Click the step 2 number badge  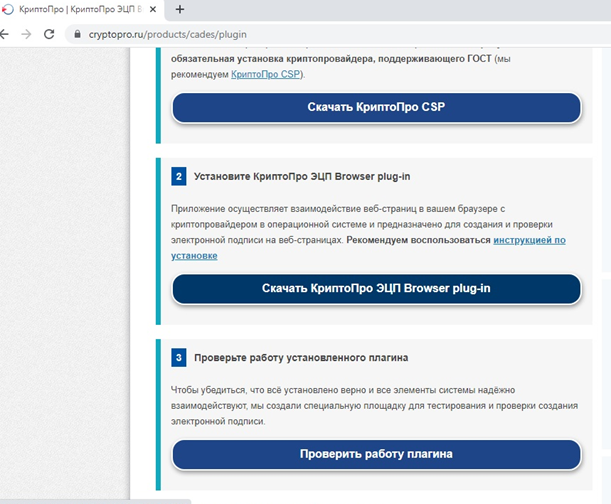click(179, 177)
